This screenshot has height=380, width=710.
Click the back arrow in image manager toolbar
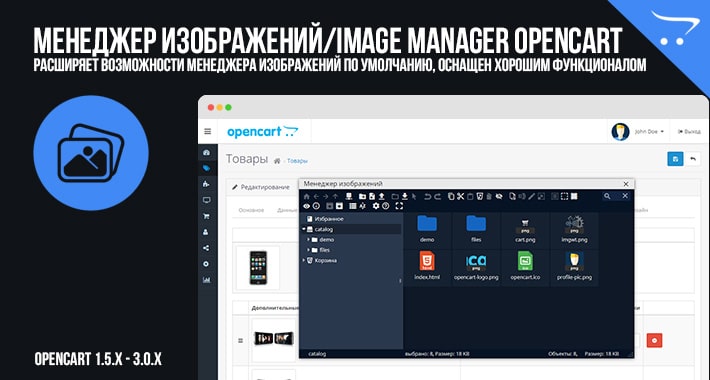tap(316, 196)
